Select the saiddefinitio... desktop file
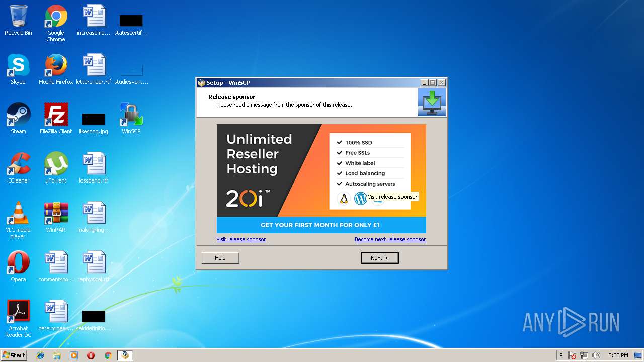 (94, 320)
